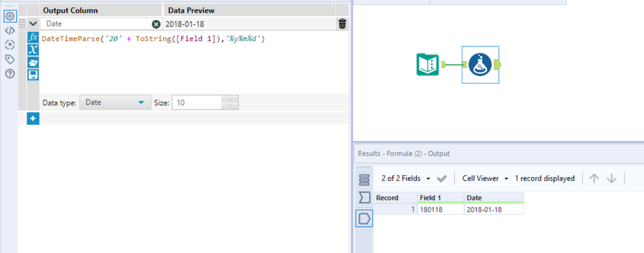This screenshot has width=644, height=253.
Task: Clear the Date output column name
Action: [x=156, y=24]
